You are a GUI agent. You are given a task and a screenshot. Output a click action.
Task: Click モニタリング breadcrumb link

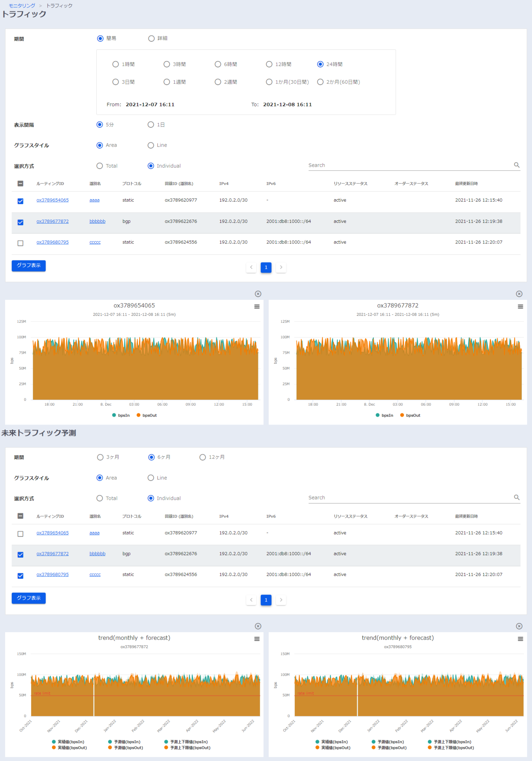pyautogui.click(x=22, y=6)
